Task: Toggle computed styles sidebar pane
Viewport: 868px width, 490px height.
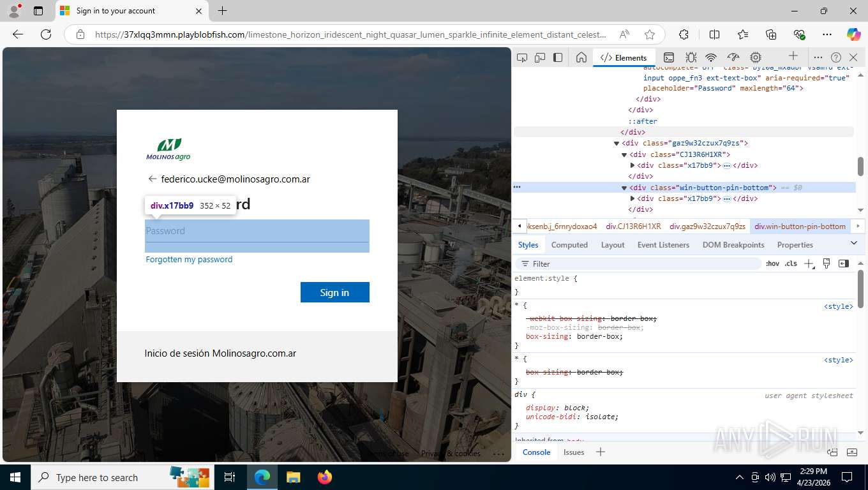Action: click(x=844, y=264)
